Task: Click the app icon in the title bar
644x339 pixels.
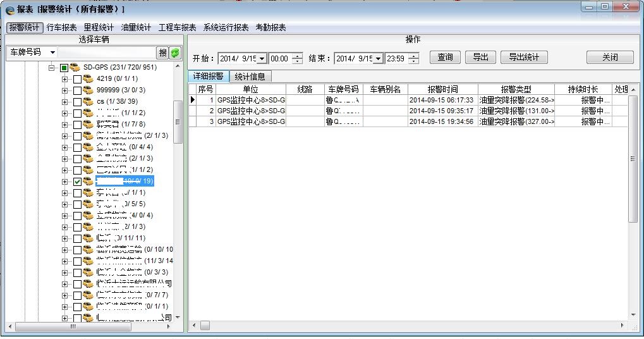Action: (x=9, y=10)
